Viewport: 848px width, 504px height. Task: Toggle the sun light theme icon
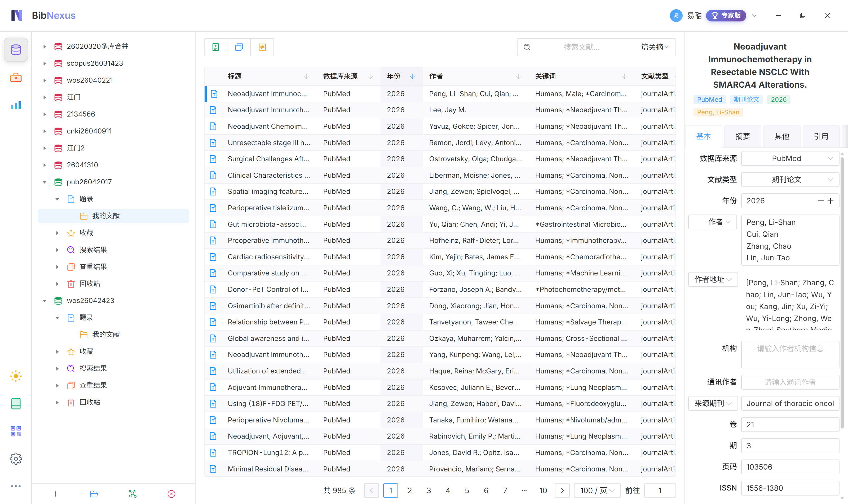[x=16, y=376]
